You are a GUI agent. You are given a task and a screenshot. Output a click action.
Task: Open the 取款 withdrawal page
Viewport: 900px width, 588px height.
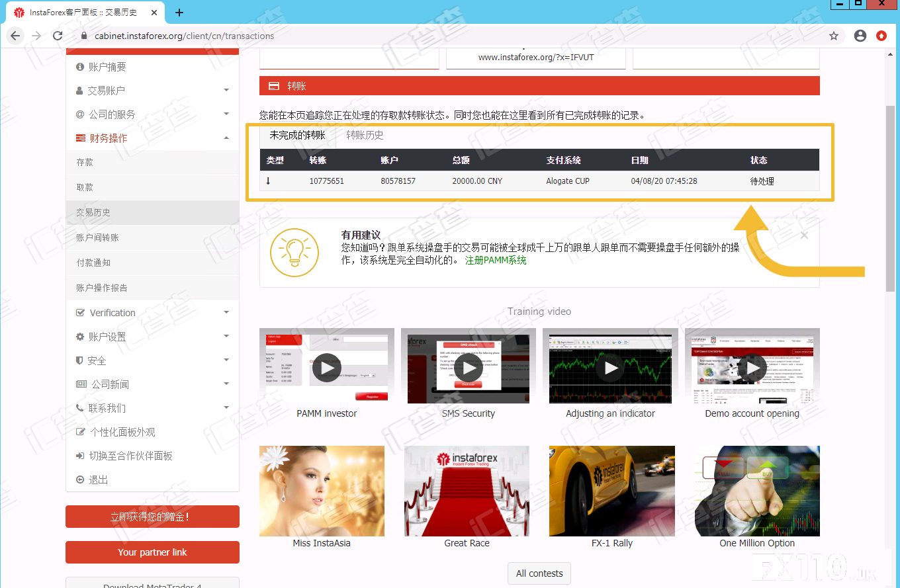pos(152,187)
